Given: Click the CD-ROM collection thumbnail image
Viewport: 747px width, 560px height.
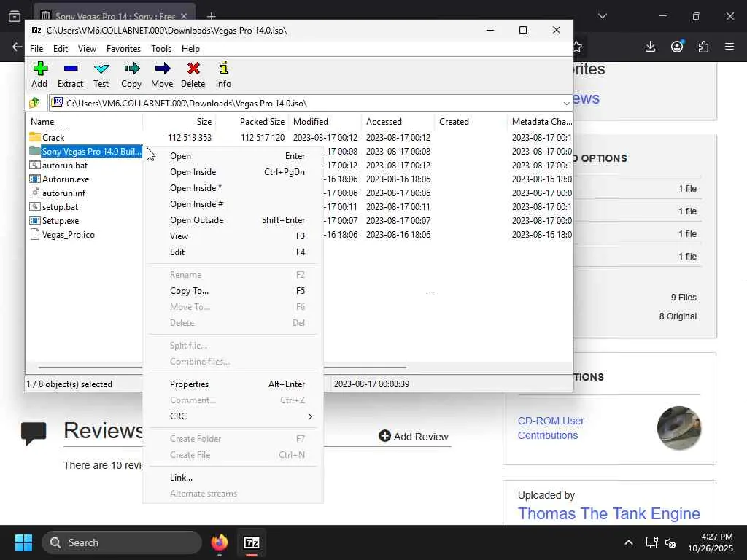Looking at the screenshot, I should (x=679, y=428).
